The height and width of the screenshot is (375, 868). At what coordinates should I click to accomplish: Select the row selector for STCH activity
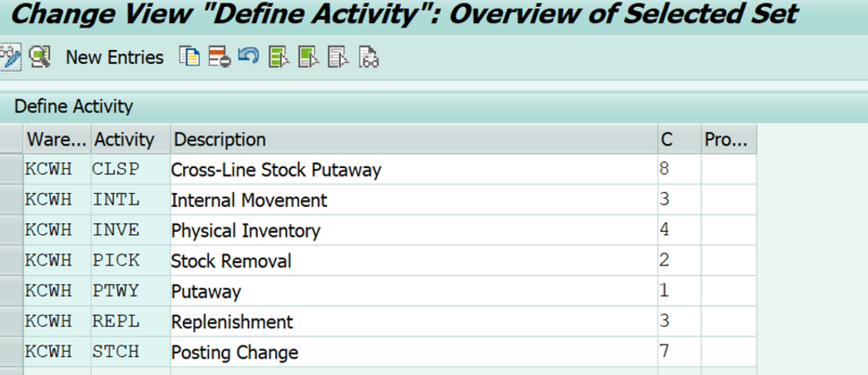pos(11,352)
